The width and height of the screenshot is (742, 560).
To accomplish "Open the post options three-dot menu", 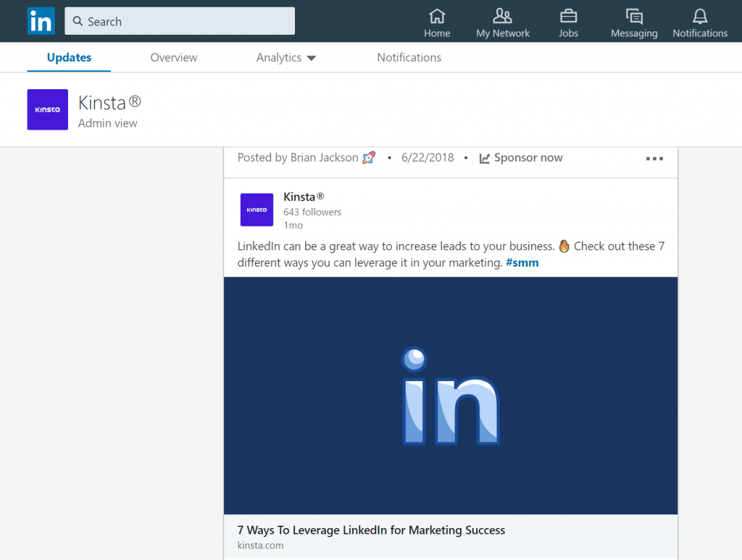I will (x=654, y=158).
